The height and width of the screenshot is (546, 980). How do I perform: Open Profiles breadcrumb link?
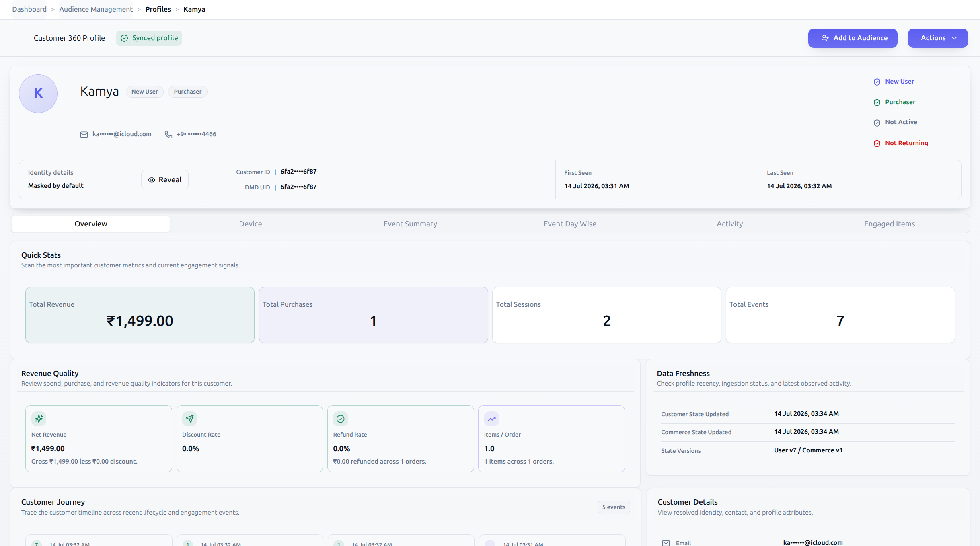click(158, 9)
